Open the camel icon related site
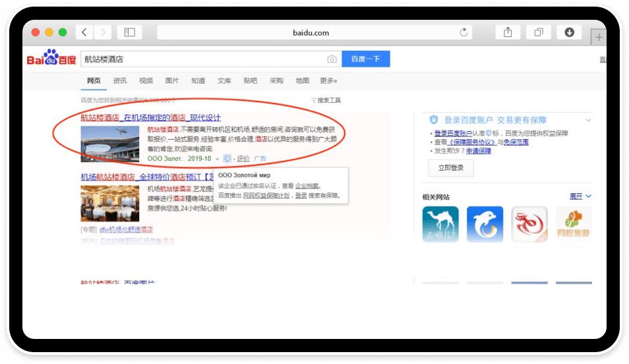Image resolution: width=629 pixels, height=364 pixels. (440, 224)
